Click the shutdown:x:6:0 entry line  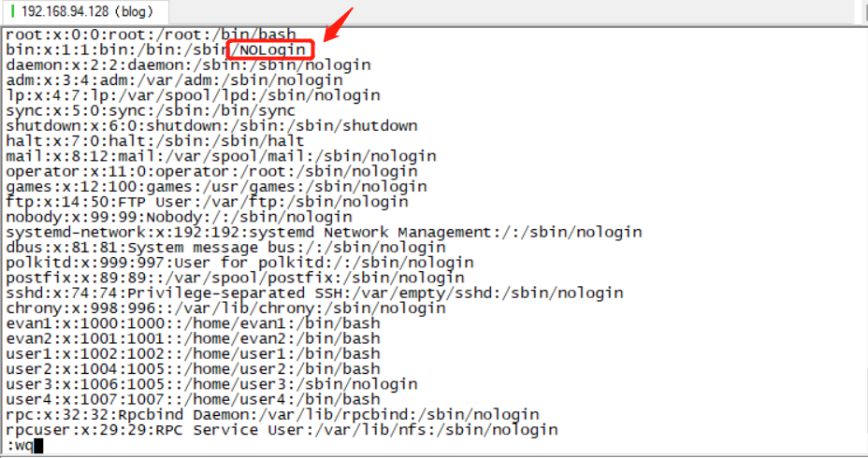211,126
